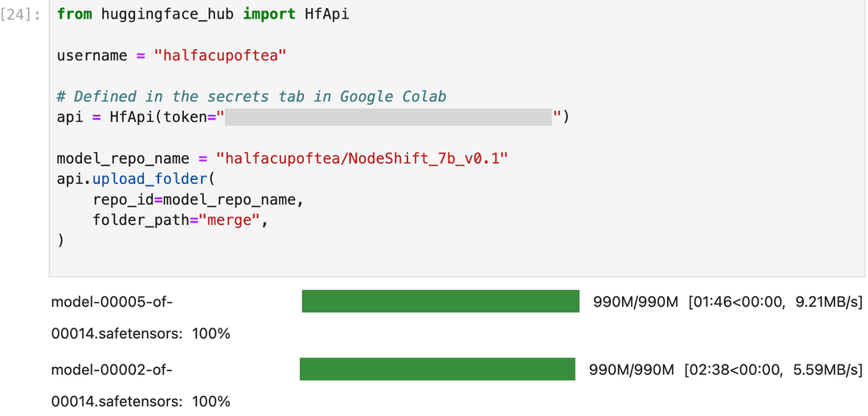The height and width of the screenshot is (416, 868).
Task: Click the model-00002-of- filename label
Action: 112,369
